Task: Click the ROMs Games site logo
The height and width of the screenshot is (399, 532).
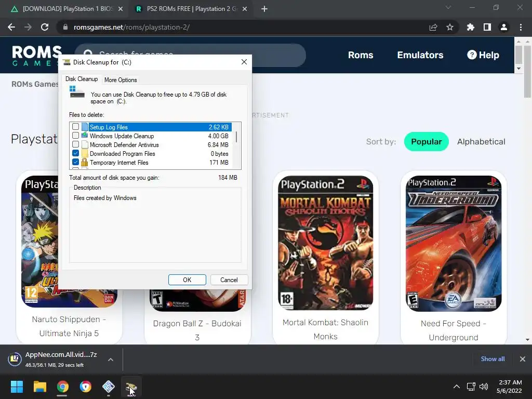Action: 36,55
